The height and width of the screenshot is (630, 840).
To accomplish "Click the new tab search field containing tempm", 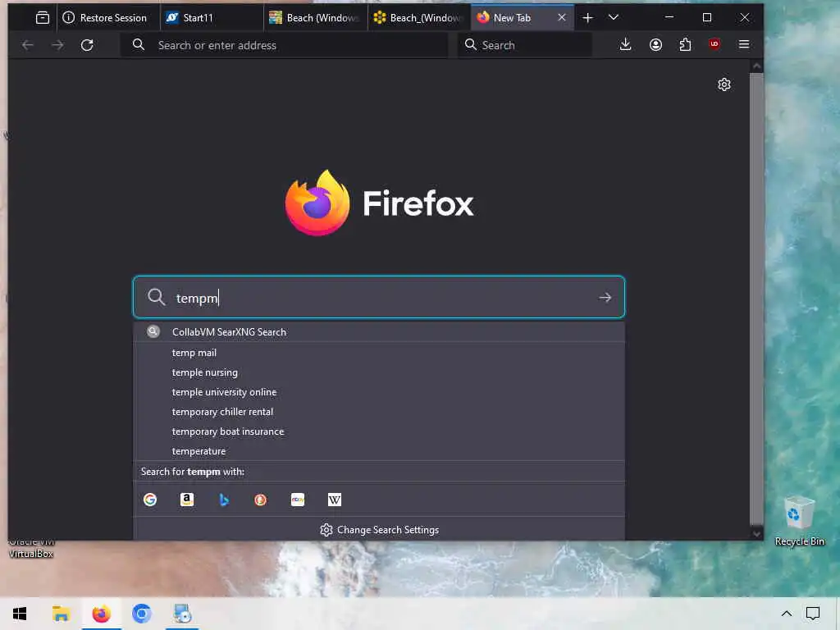I will [x=379, y=297].
